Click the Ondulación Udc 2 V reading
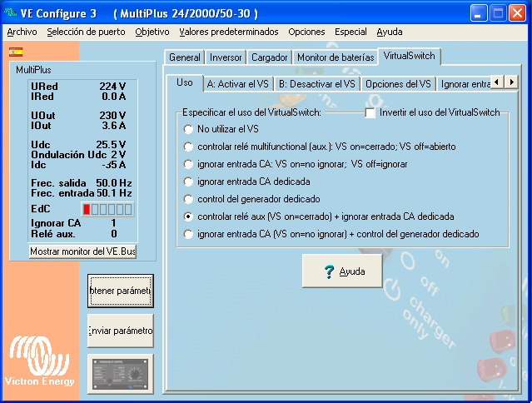Image resolution: width=532 pixels, height=403 pixels. coord(79,155)
